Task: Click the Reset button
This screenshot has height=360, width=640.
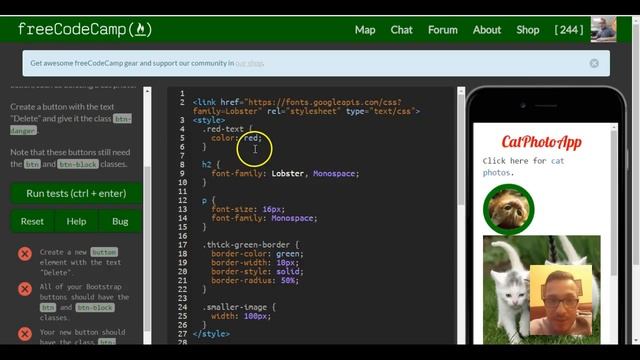Action: [32, 221]
